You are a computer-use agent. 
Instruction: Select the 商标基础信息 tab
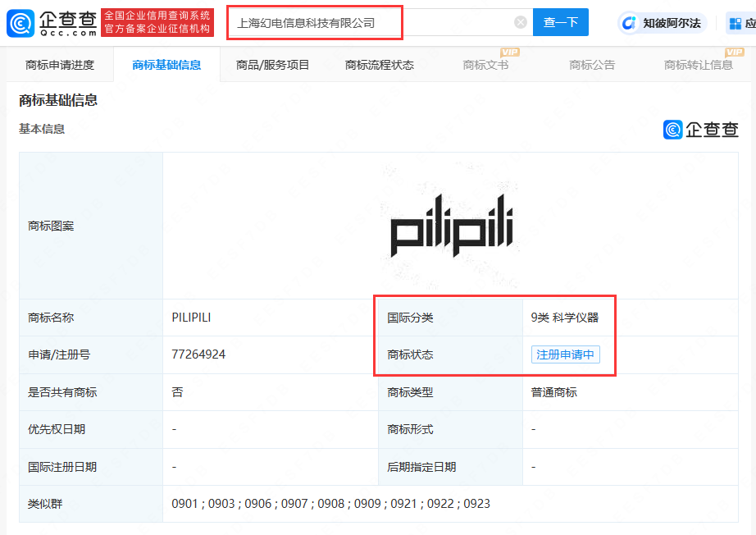(x=166, y=65)
